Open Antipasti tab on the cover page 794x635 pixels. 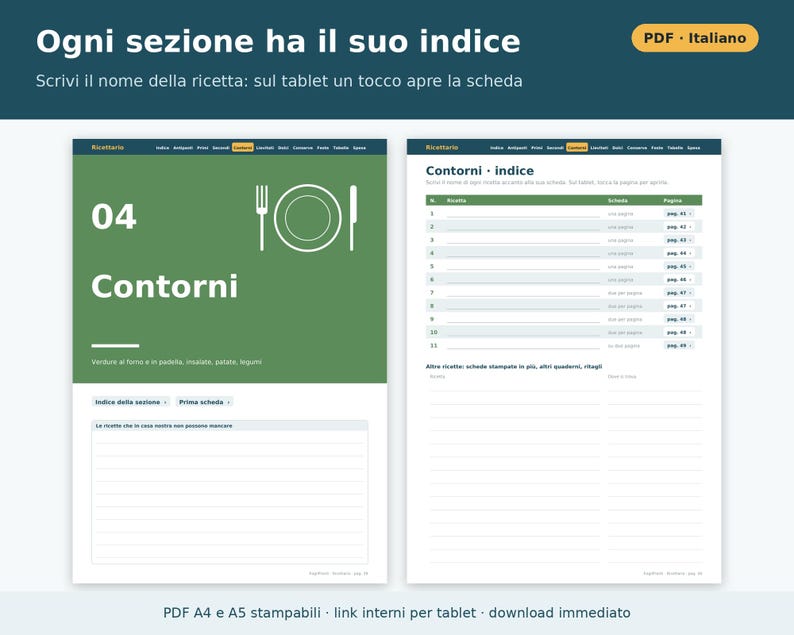[183, 148]
